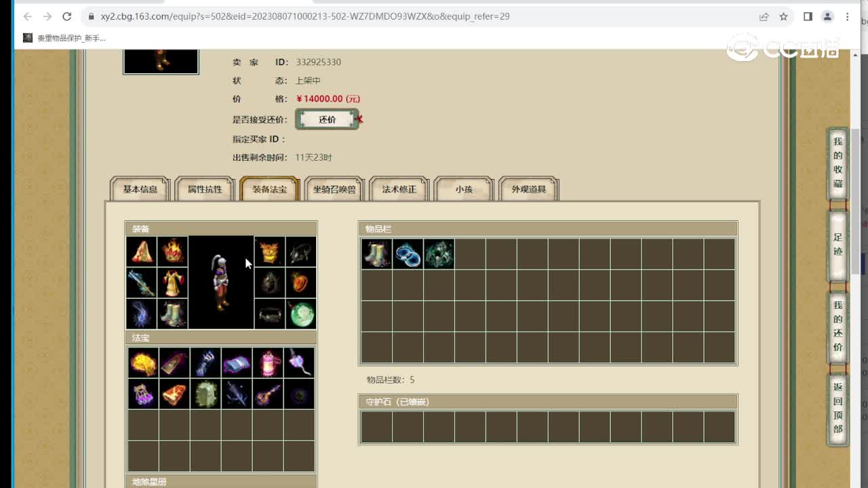Image resolution: width=868 pixels, height=488 pixels.
Task: Click the 物品栏数: 5 text
Action: click(x=391, y=380)
